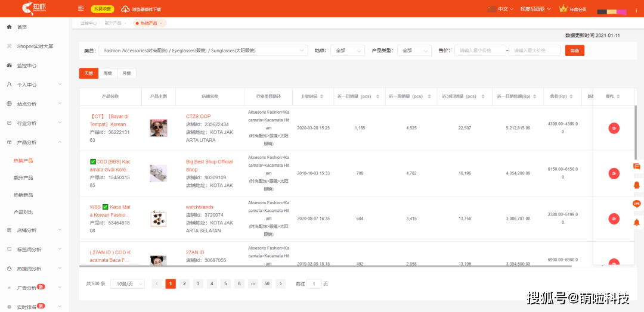Toggle eye view for the CTZS.OOP product
The height and width of the screenshot is (312, 644).
point(614,128)
